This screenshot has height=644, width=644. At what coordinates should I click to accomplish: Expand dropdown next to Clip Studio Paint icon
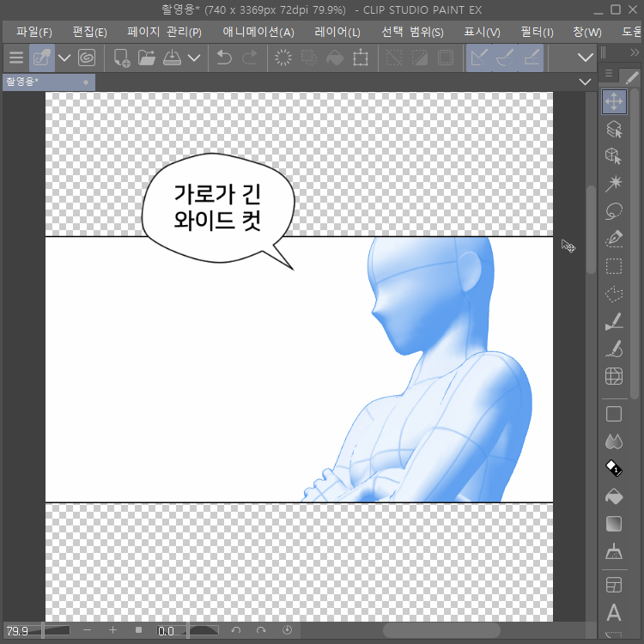[x=64, y=58]
